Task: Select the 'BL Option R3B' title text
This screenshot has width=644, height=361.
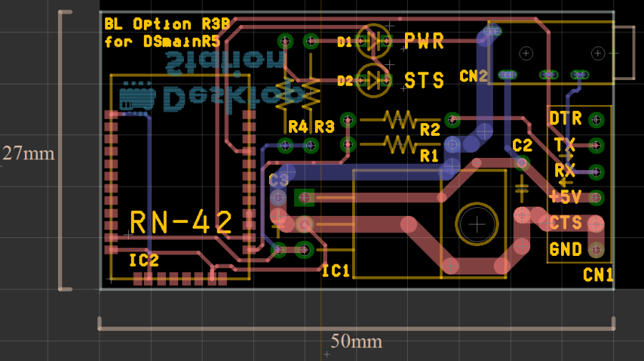Action: (167, 23)
